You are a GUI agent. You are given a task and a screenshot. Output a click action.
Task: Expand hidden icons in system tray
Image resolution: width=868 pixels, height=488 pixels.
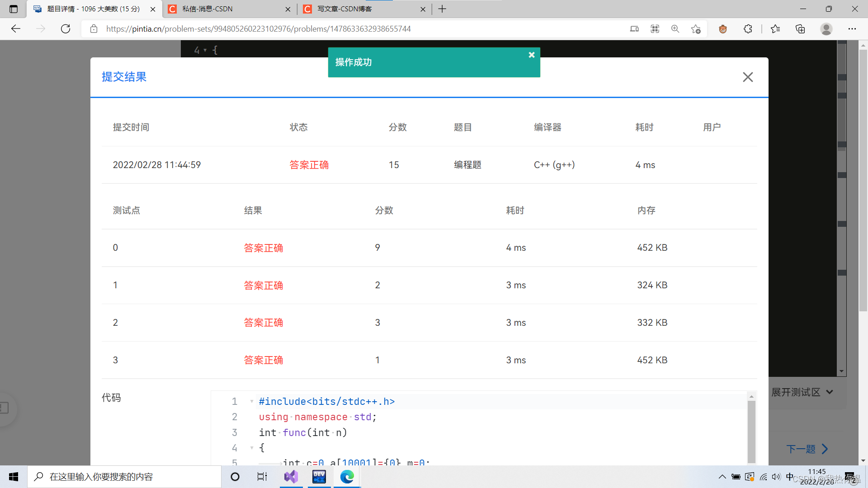pos(722,477)
